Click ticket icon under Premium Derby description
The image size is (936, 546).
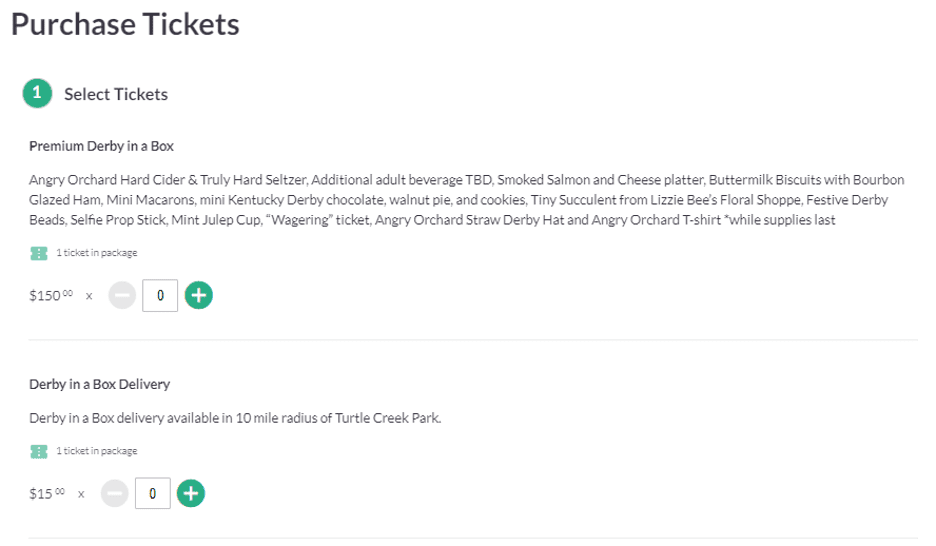[x=39, y=253]
